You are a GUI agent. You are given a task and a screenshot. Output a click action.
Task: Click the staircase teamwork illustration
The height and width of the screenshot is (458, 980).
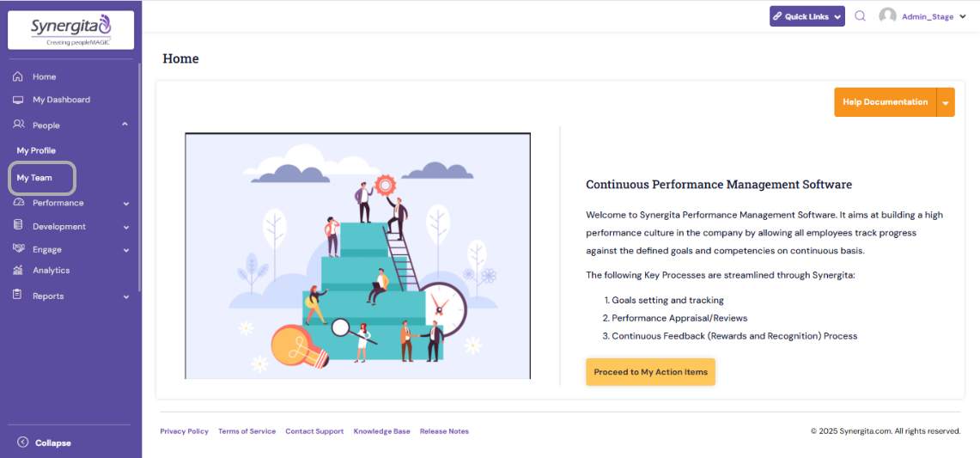[357, 255]
